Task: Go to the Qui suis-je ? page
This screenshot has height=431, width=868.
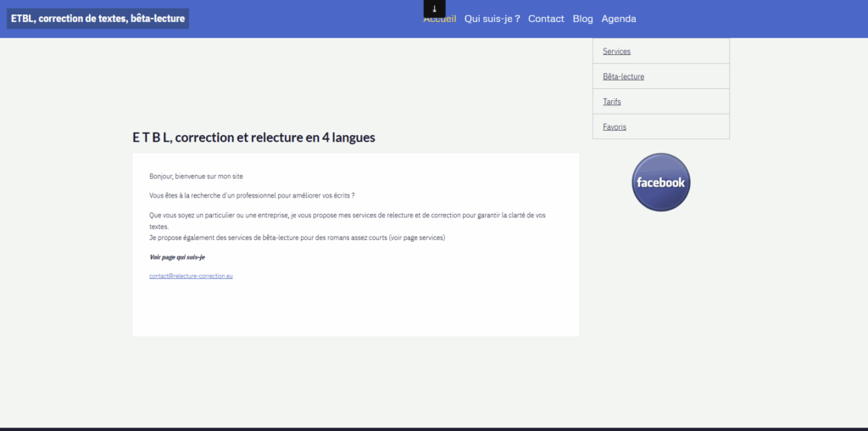Action: [x=492, y=19]
